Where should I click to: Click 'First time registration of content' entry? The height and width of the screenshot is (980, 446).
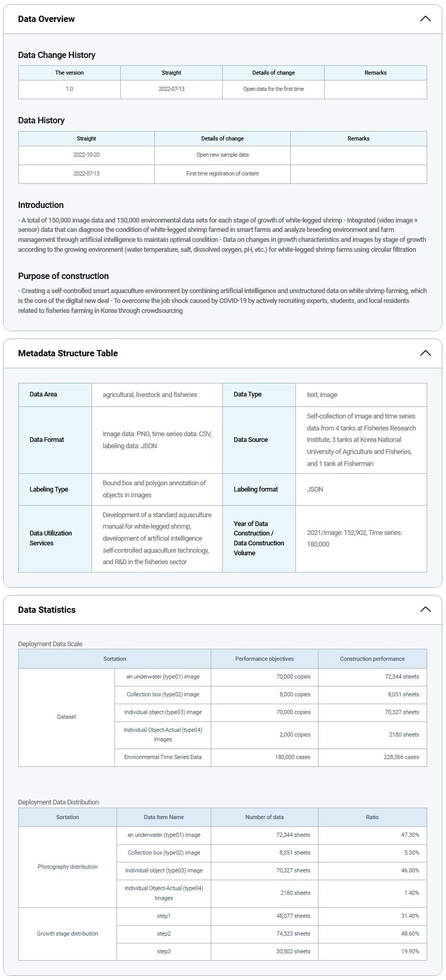(222, 173)
